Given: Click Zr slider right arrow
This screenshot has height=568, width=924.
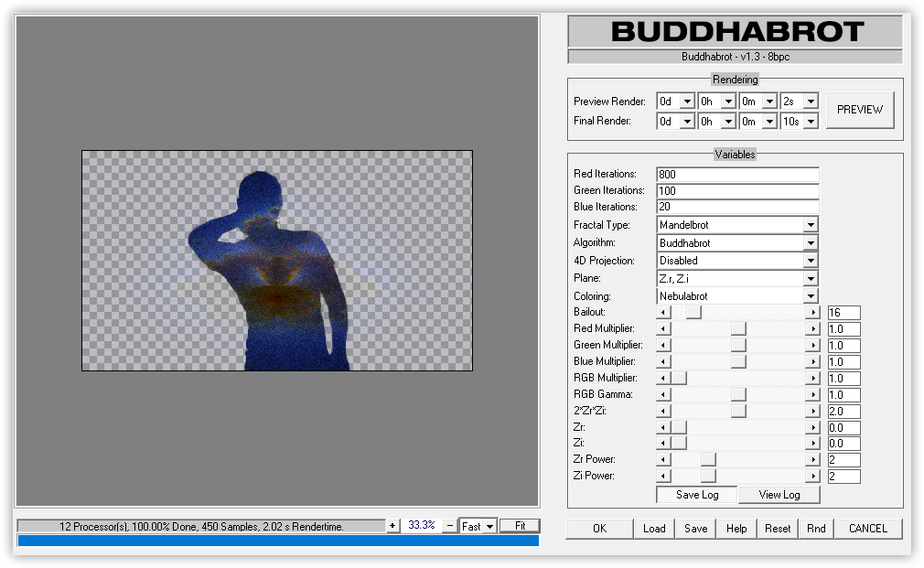Looking at the screenshot, I should [x=812, y=427].
